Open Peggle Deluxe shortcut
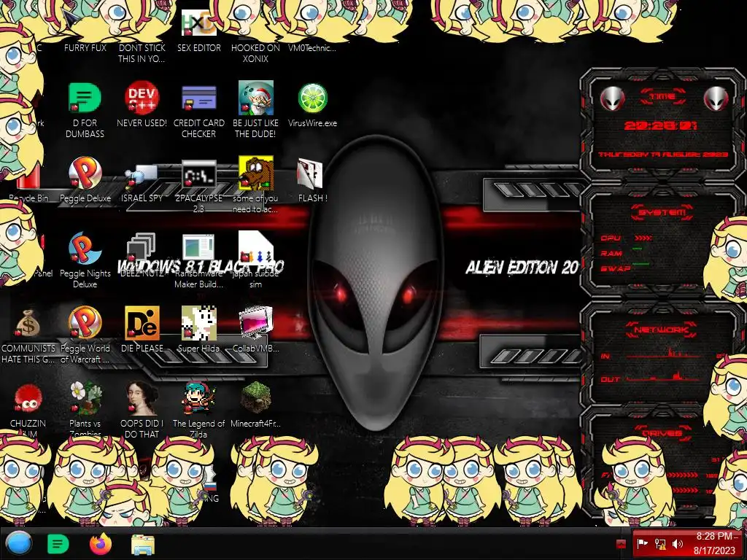Screen dimensions: 747x560 [x=85, y=174]
